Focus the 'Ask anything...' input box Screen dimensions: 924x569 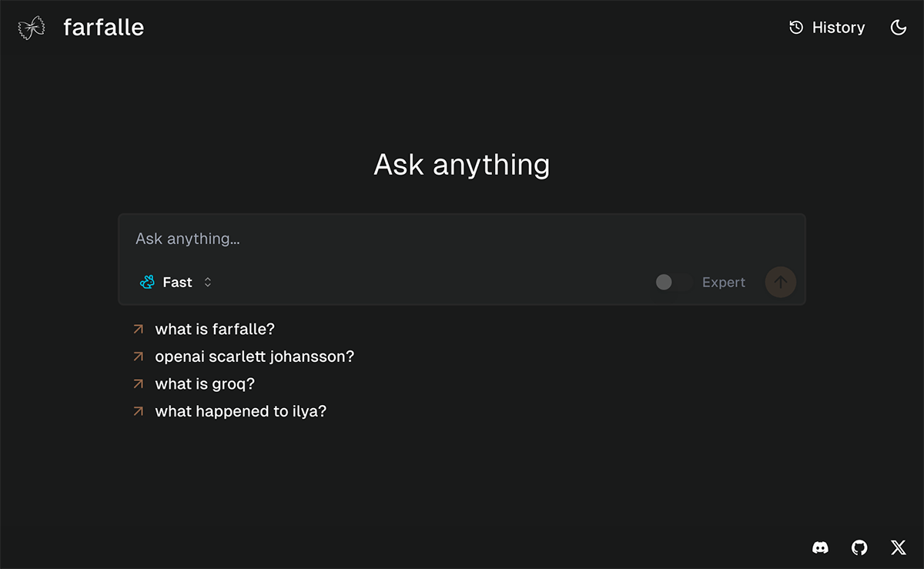coord(462,239)
